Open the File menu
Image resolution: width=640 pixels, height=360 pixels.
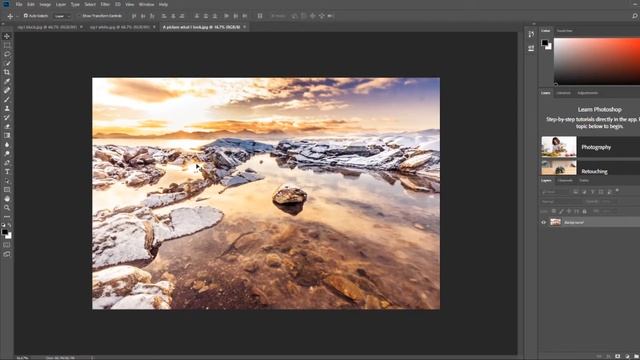click(x=19, y=4)
